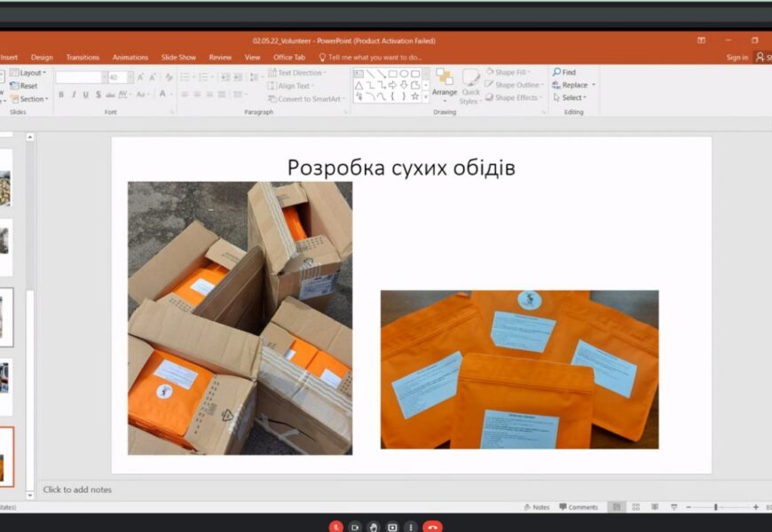Screen dimensions: 772x532
Task: Click the Underline text icon
Action: click(85, 94)
